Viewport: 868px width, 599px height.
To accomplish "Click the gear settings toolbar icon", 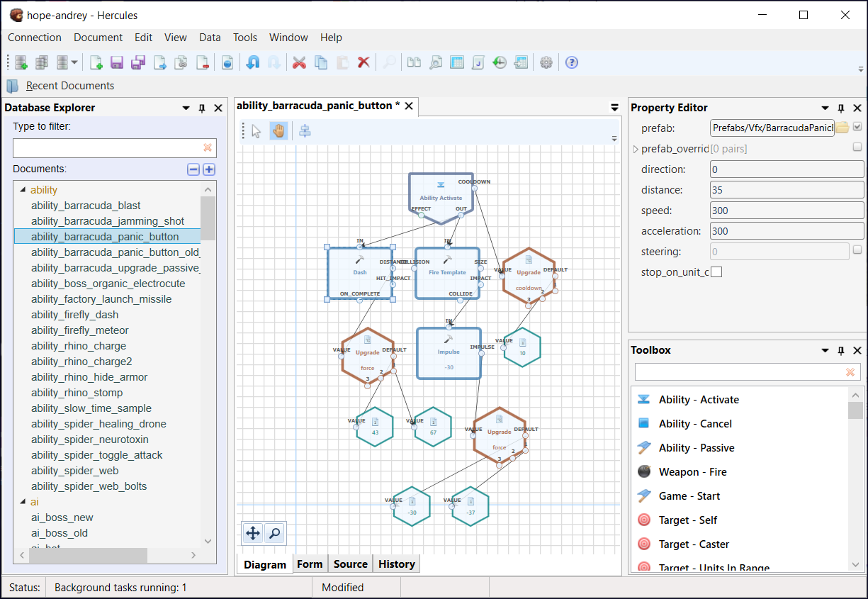I will tap(546, 62).
